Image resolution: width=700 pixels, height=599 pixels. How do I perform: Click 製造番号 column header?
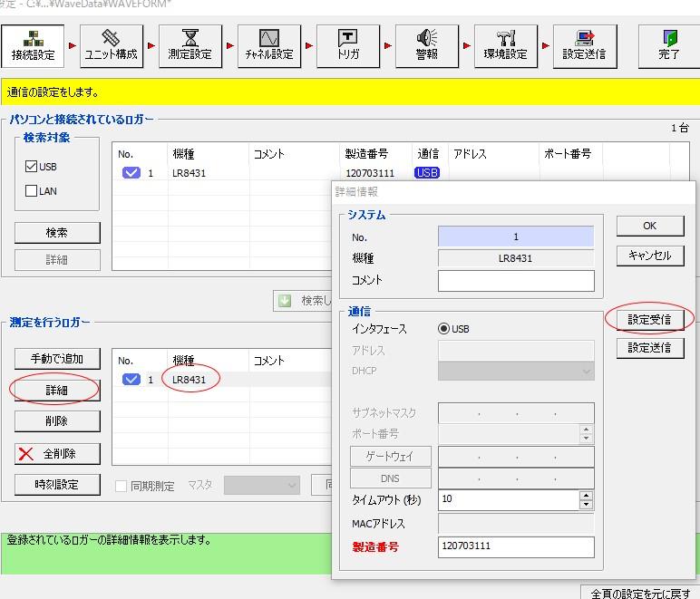click(366, 154)
